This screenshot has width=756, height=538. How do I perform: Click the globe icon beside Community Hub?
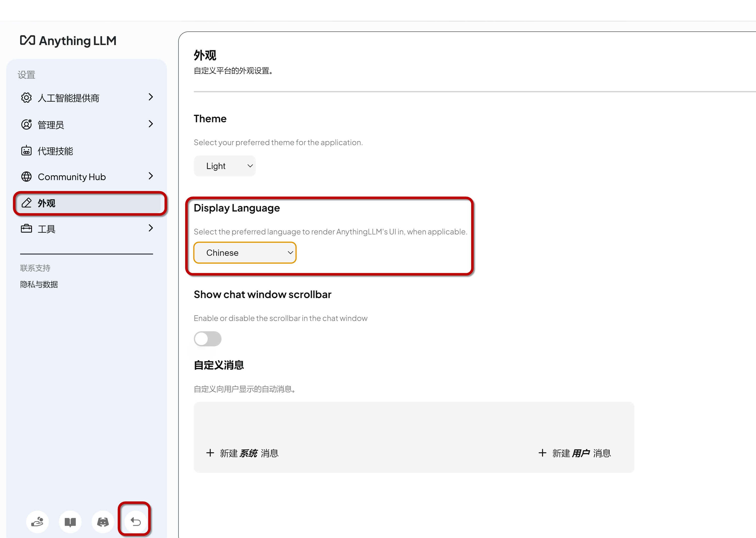(26, 177)
